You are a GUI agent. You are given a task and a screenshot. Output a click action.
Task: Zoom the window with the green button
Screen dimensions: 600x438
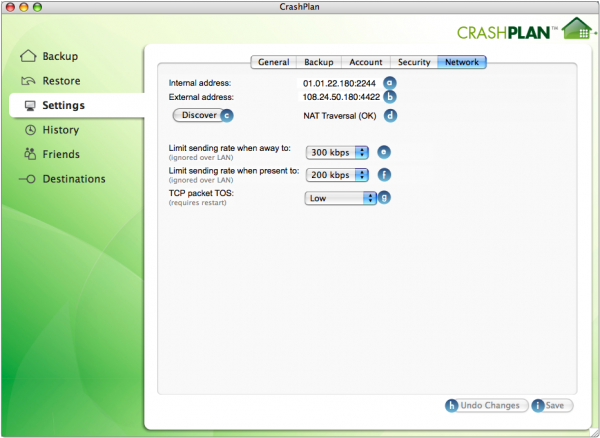pos(37,7)
